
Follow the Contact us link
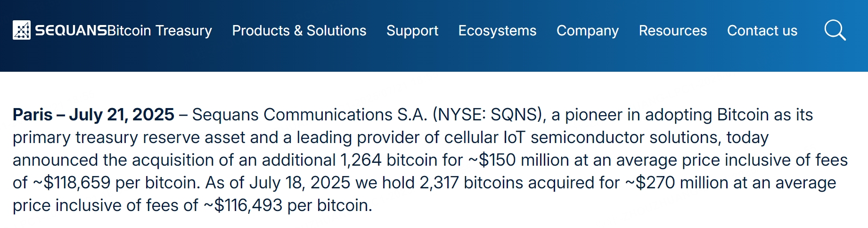pos(762,31)
